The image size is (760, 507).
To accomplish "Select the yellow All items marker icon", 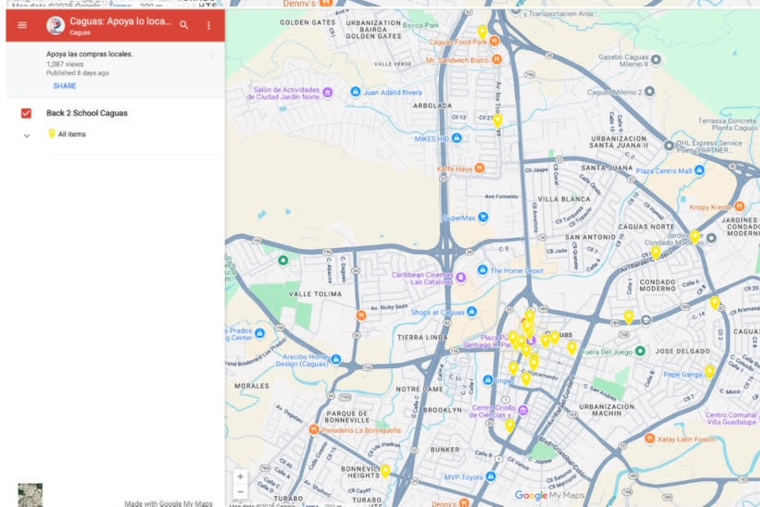I will coord(52,133).
